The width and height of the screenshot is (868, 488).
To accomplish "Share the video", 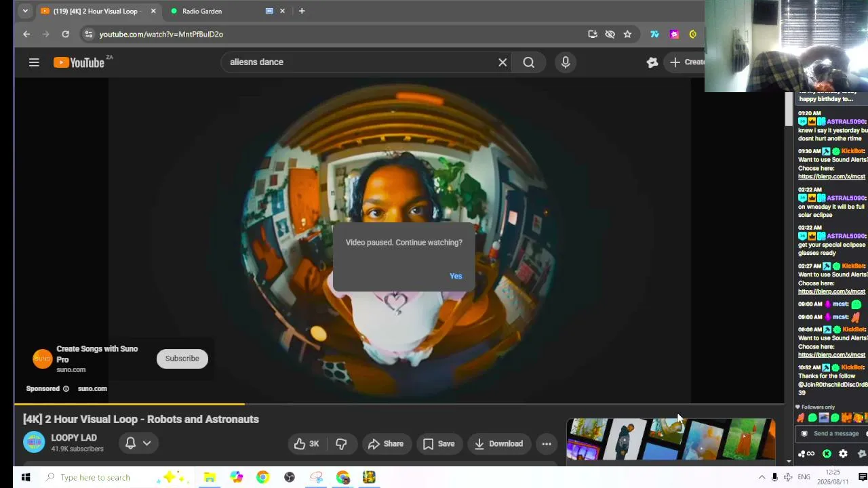I will point(386,444).
